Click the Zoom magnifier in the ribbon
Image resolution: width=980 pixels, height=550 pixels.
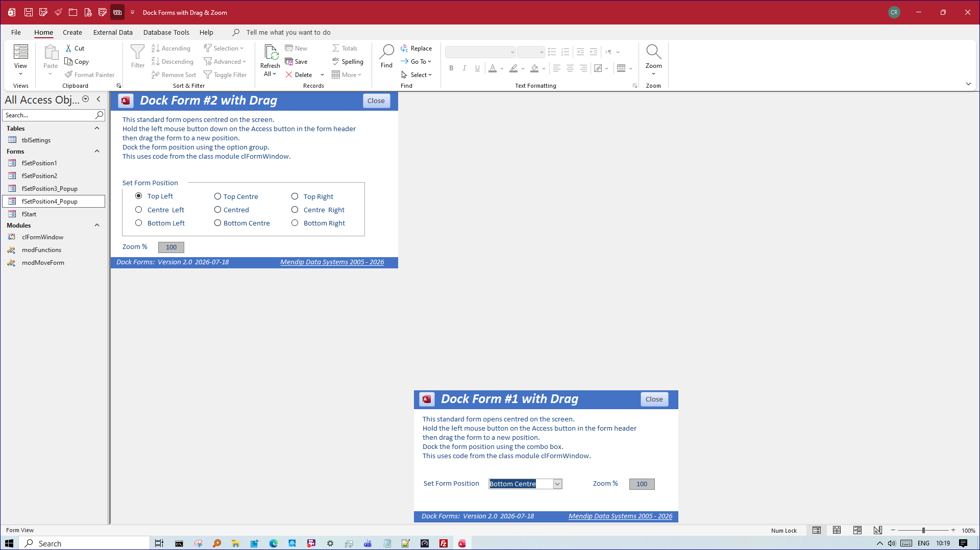pyautogui.click(x=653, y=52)
